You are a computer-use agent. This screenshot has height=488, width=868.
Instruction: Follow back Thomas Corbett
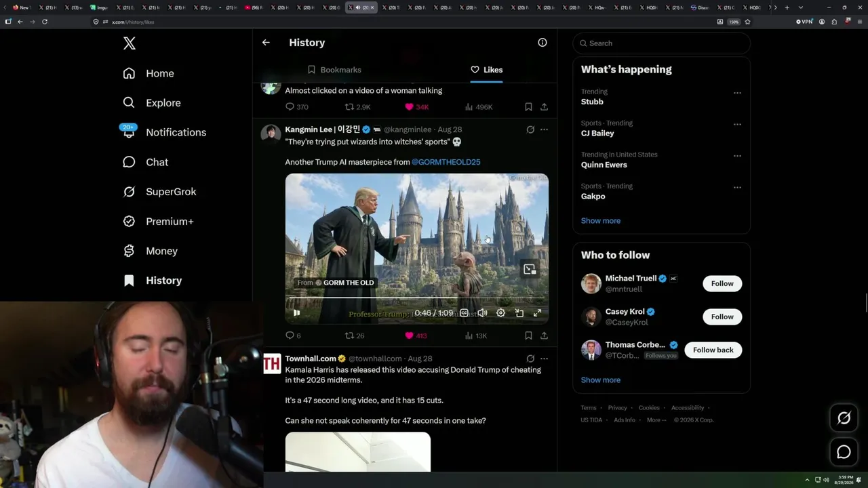click(x=713, y=350)
